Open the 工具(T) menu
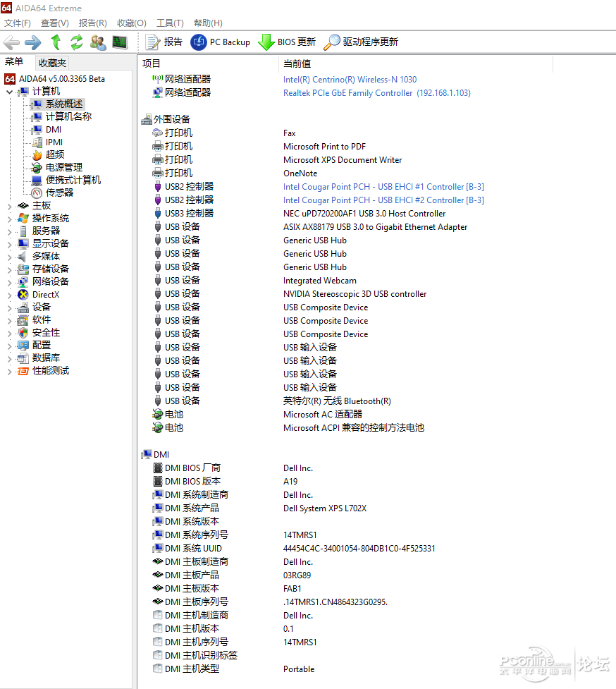 170,23
